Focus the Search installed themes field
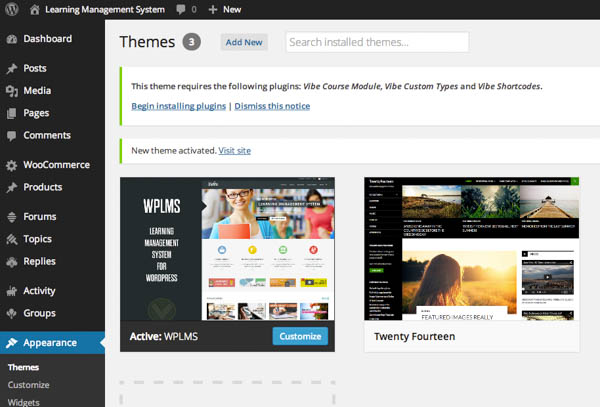 [377, 42]
